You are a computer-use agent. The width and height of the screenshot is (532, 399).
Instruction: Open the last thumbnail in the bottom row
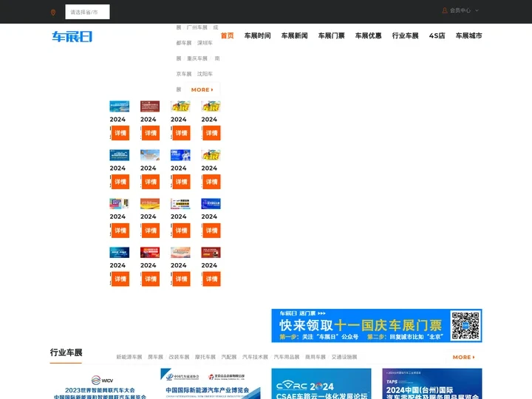click(x=211, y=253)
